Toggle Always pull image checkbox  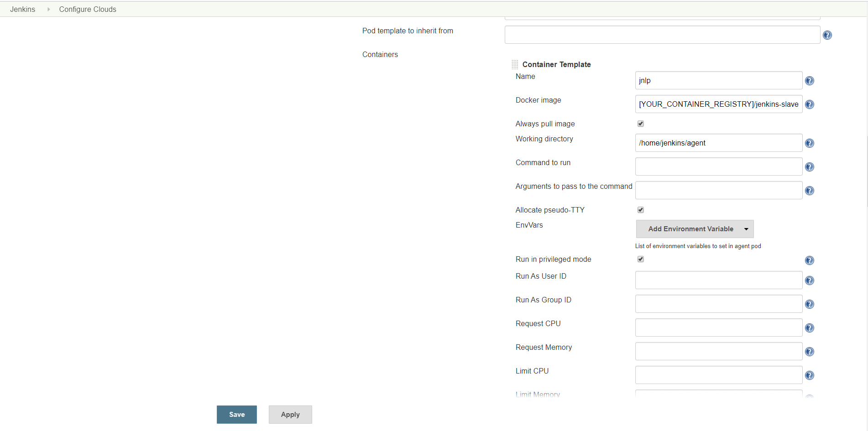click(x=641, y=124)
